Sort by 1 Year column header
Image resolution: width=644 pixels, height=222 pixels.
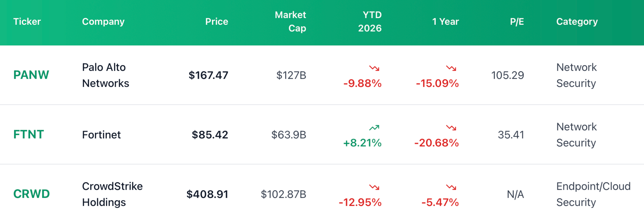pos(445,22)
